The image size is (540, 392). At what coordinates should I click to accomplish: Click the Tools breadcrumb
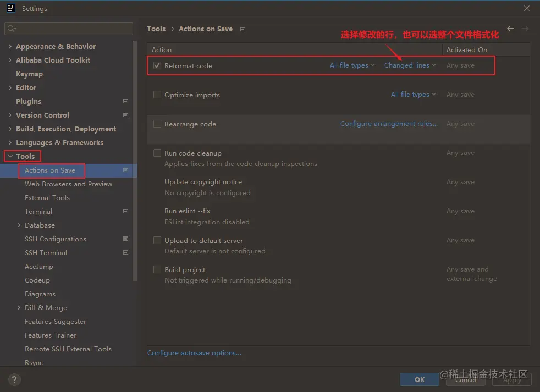[156, 29]
